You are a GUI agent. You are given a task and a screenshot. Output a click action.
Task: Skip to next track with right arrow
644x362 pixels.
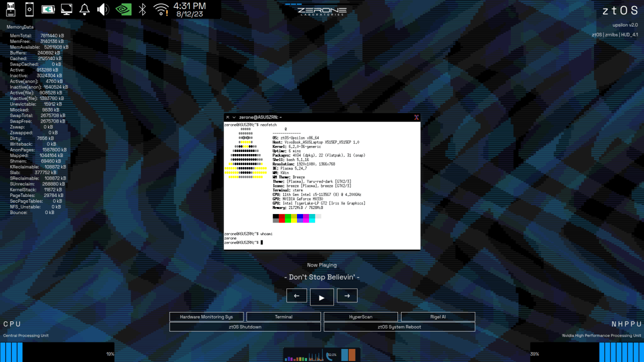point(347,295)
